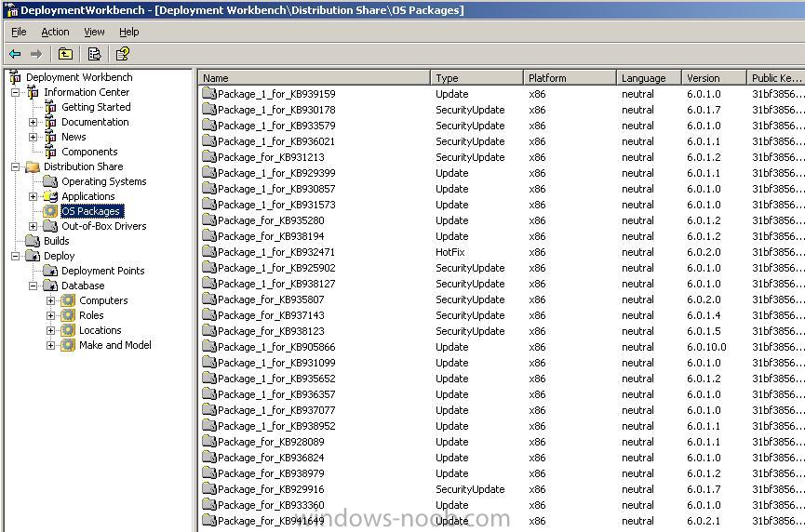Expand the Out-of-Box Drivers node

(33, 226)
